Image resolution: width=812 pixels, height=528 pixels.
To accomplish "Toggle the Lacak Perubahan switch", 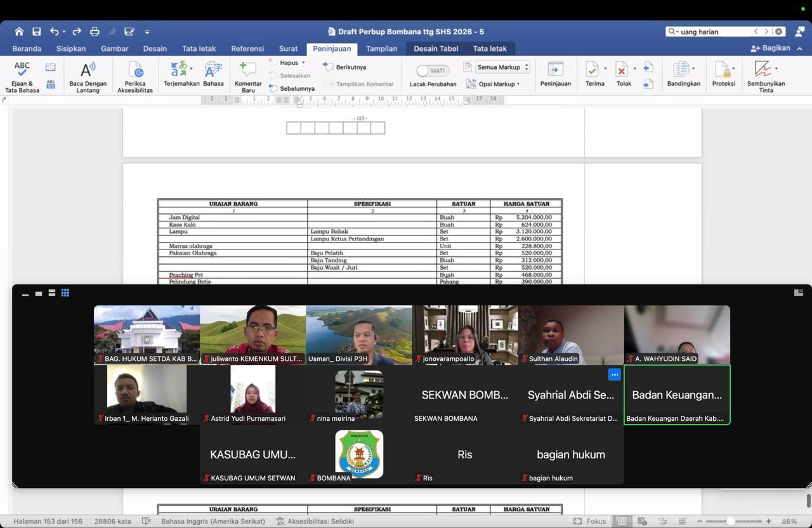I will coord(432,70).
